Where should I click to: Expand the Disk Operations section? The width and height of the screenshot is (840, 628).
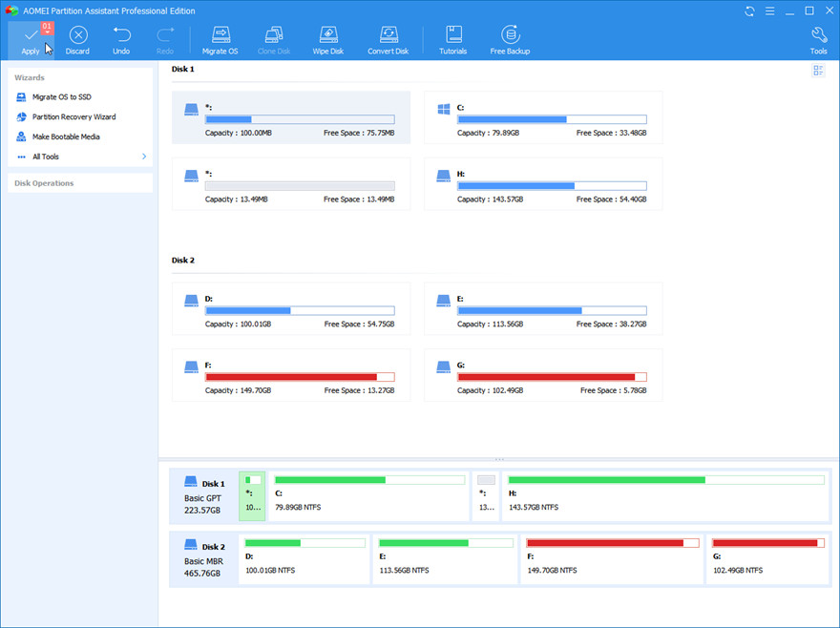[x=80, y=183]
